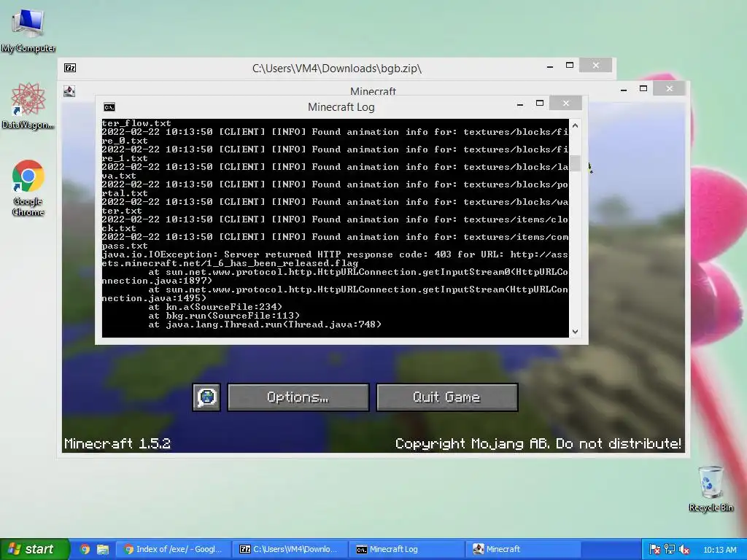The image size is (747, 560).
Task: Minimize the Minecraft Log window
Action: click(x=520, y=104)
